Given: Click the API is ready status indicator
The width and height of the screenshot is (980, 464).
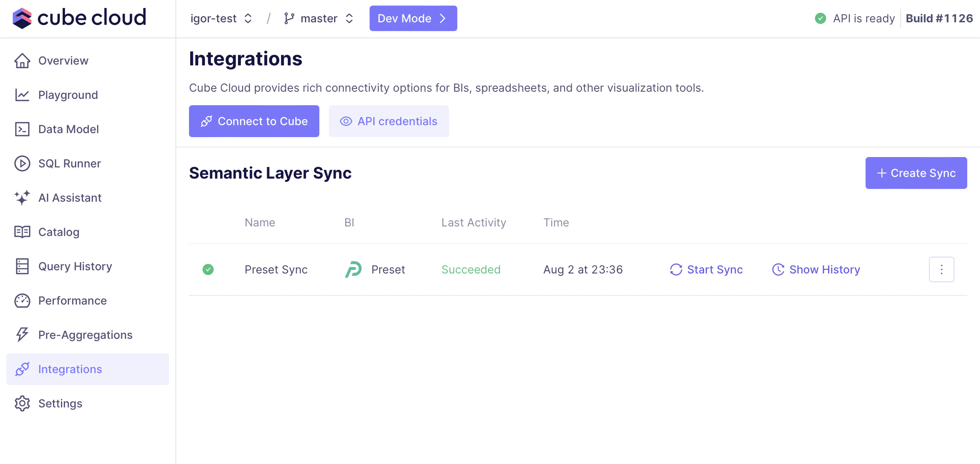Looking at the screenshot, I should point(854,18).
